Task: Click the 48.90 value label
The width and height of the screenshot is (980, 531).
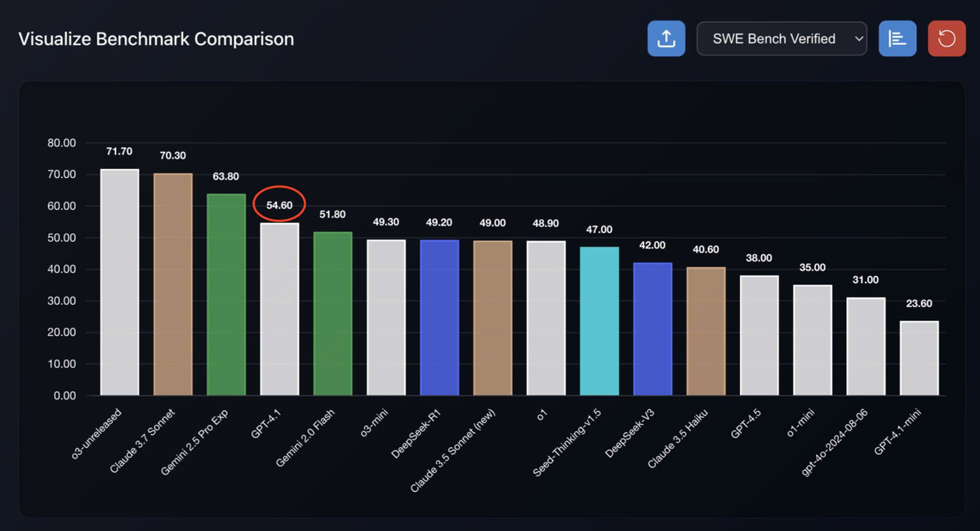Action: coord(546,223)
